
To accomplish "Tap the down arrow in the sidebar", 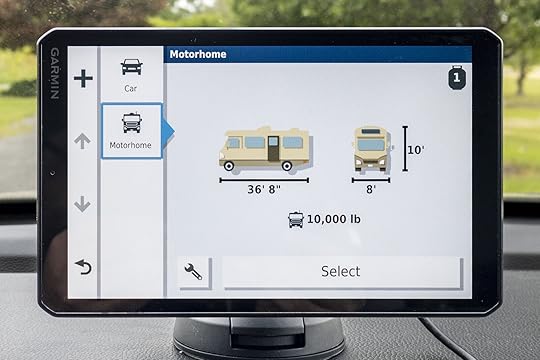I will (82, 204).
